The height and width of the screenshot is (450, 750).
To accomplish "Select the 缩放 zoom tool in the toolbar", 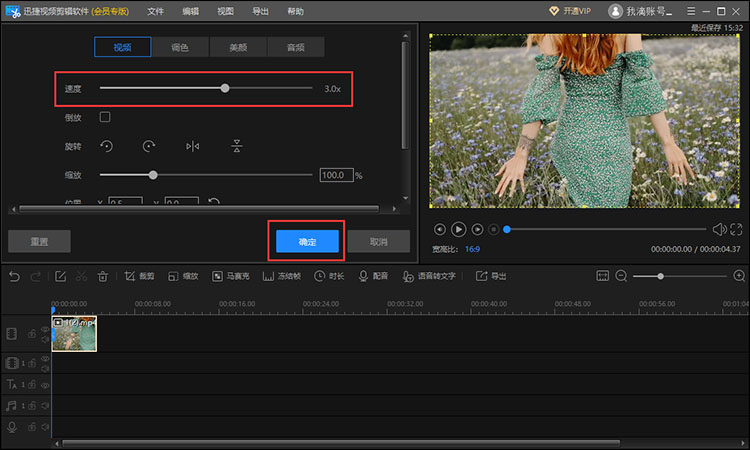I will pyautogui.click(x=183, y=276).
